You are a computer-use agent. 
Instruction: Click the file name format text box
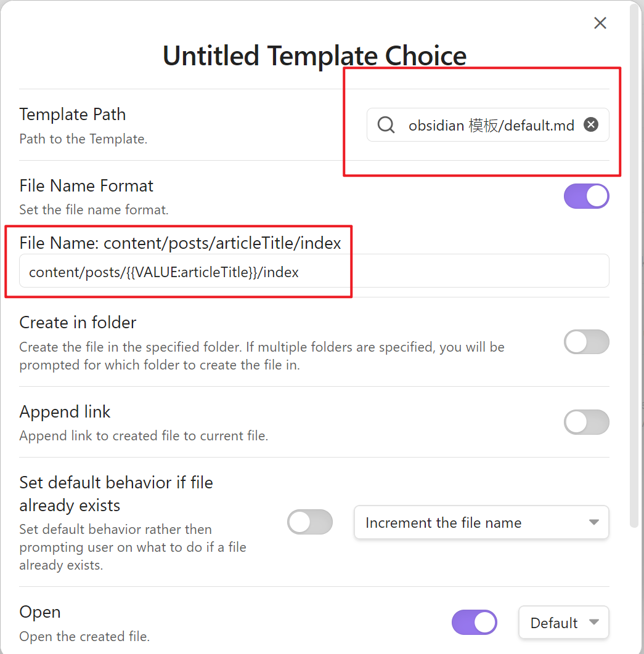pos(314,272)
